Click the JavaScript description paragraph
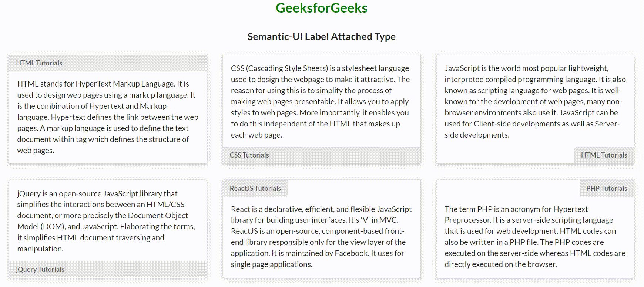This screenshot has height=287, width=644. pyautogui.click(x=535, y=101)
